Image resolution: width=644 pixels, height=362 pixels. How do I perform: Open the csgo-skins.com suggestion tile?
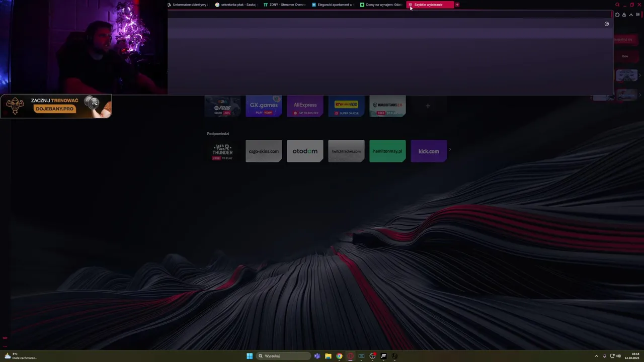coord(264,151)
